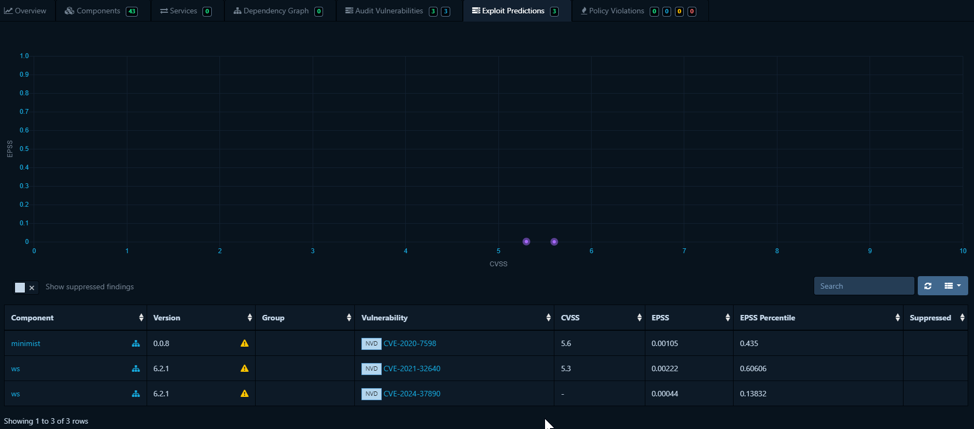Click the Components tab cubes icon
The width and height of the screenshot is (974, 429).
click(x=70, y=11)
